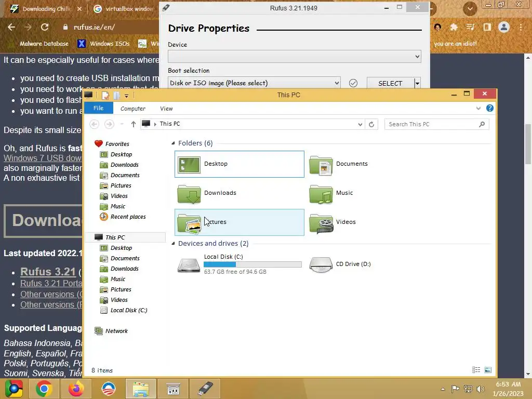Open the Malware Database bookmark
Screen dimensions: 532x399
[44, 44]
